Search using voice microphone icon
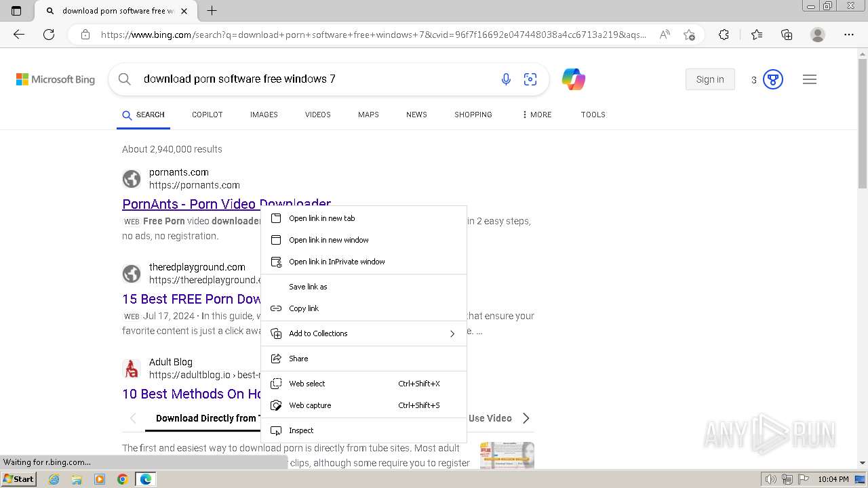 506,79
